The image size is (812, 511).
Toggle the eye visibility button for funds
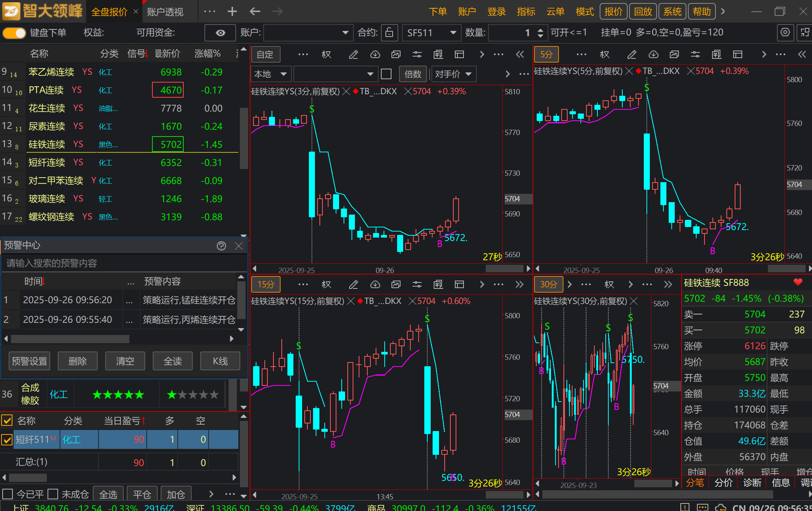click(x=220, y=33)
